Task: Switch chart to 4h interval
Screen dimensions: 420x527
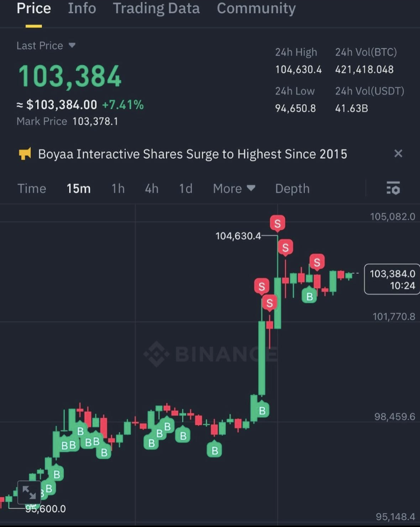Action: pyautogui.click(x=152, y=188)
